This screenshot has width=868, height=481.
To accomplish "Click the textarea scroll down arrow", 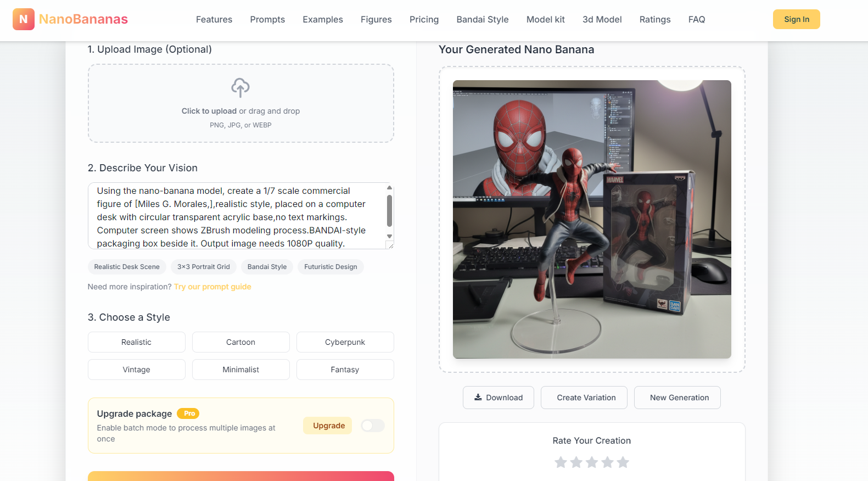I will tap(389, 237).
